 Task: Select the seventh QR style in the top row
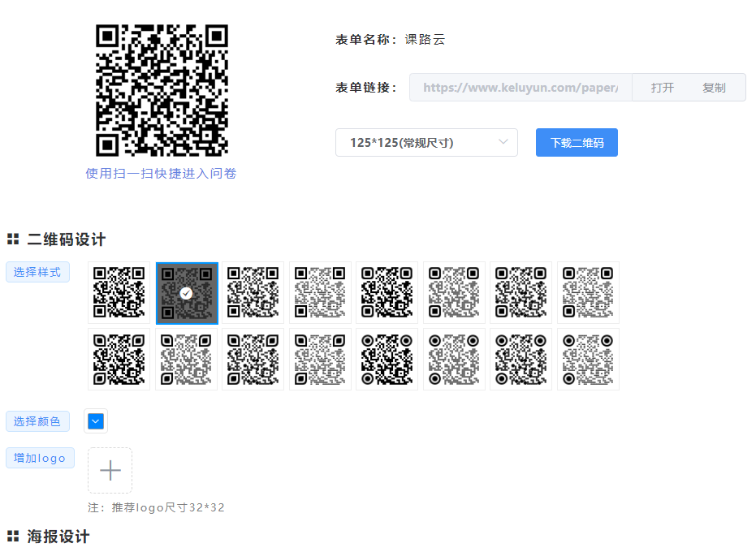pyautogui.click(x=521, y=292)
